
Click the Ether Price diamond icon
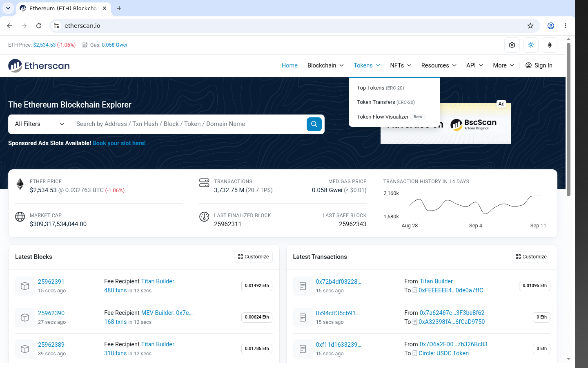(20, 184)
